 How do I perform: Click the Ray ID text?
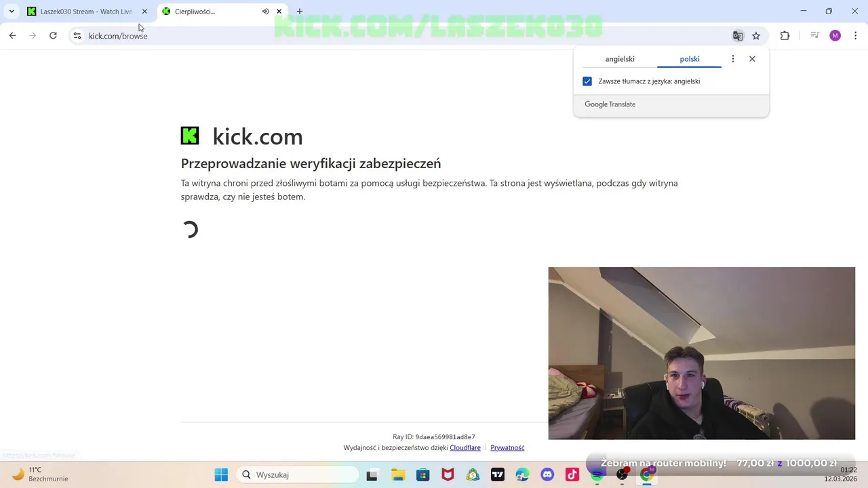434,437
